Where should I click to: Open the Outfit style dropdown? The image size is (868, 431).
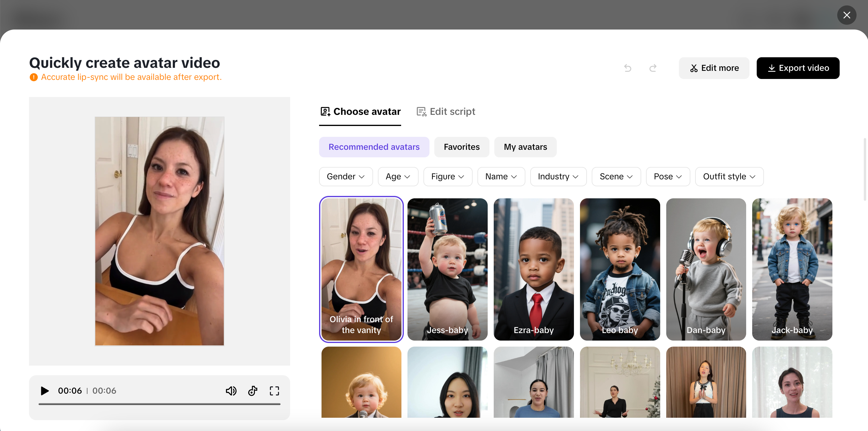[x=729, y=176]
